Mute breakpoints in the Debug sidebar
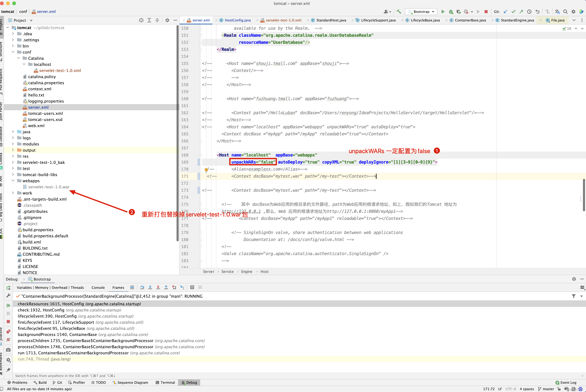586x392 pixels. tap(8, 339)
